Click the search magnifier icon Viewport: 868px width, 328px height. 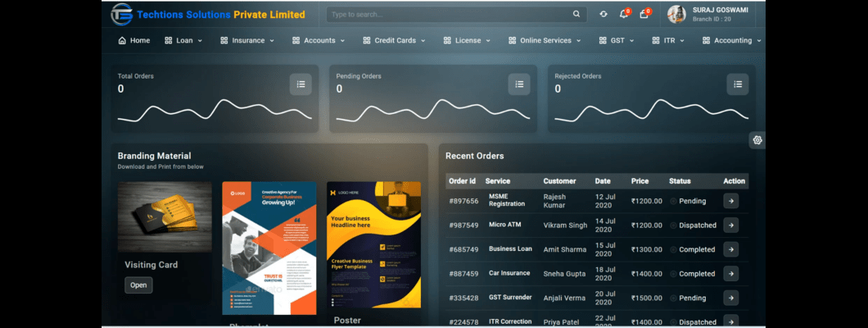click(x=576, y=14)
